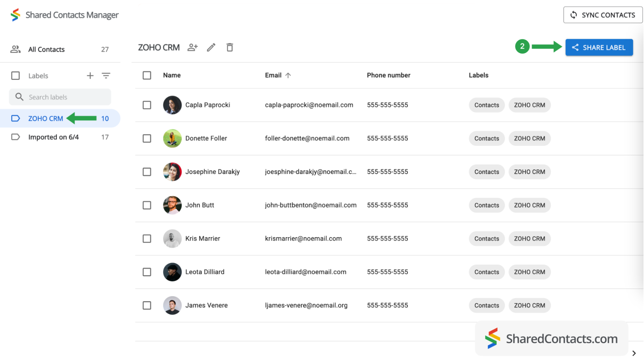Click Contacts chip in Donette Foller's row
The width and height of the screenshot is (644, 362).
click(486, 138)
